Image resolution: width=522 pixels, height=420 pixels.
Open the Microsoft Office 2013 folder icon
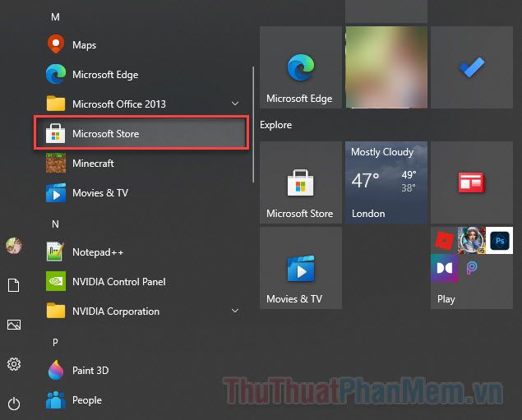[56, 104]
